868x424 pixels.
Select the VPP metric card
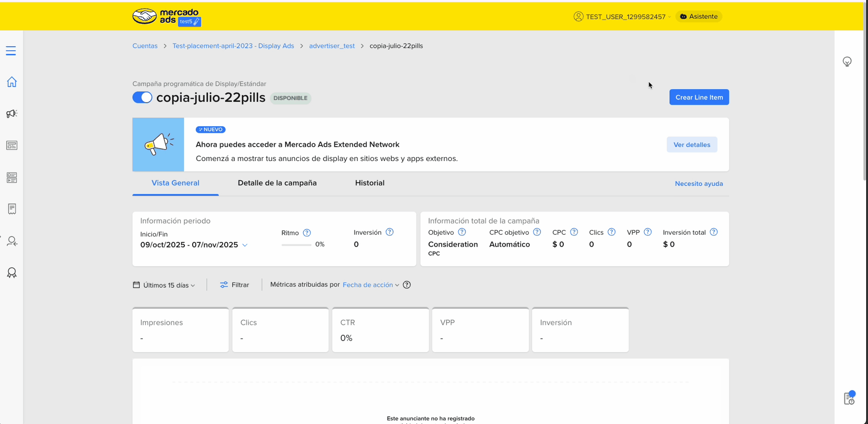pyautogui.click(x=480, y=330)
